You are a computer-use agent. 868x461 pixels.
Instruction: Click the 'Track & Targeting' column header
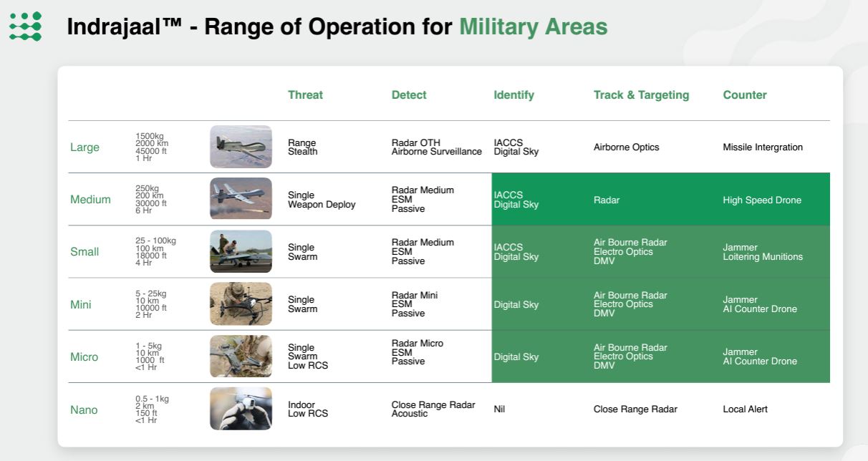pos(641,94)
